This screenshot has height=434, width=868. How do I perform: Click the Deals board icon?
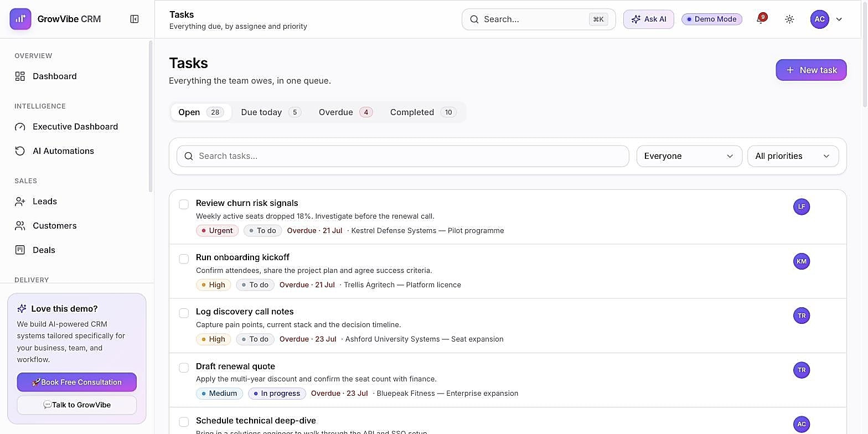[x=20, y=250]
